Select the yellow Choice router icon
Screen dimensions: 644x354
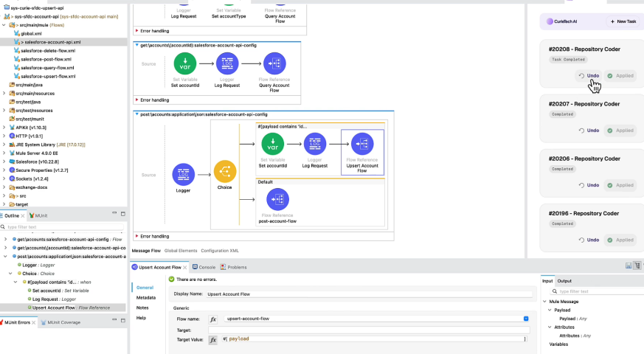[x=225, y=171]
